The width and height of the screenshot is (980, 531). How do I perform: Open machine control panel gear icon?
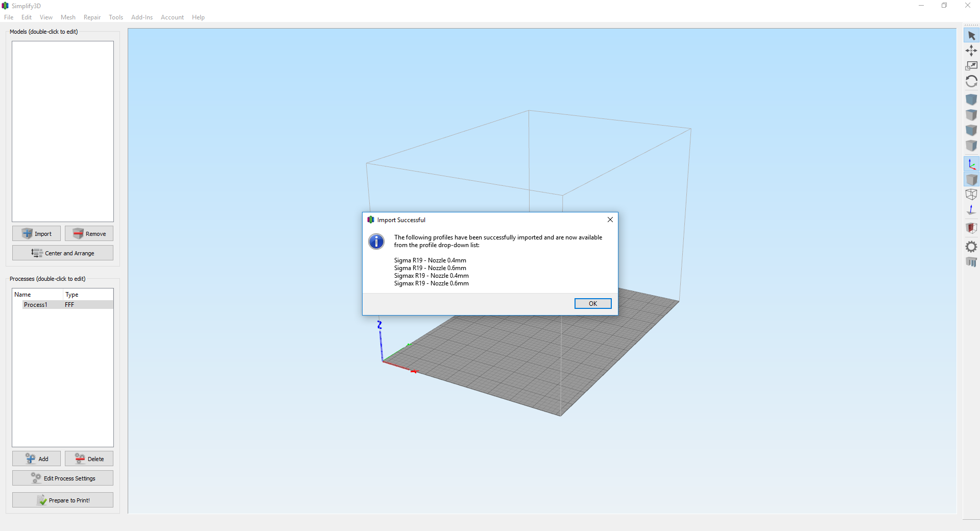point(971,247)
